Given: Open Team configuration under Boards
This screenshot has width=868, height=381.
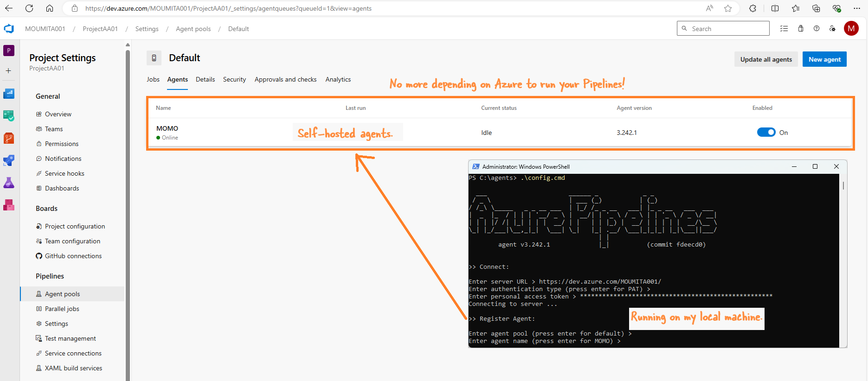Looking at the screenshot, I should 72,241.
